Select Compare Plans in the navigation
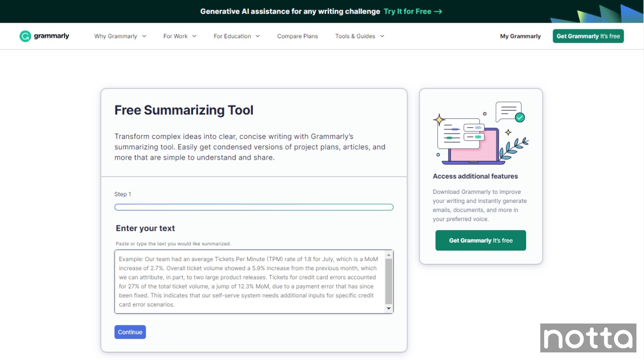The image size is (644, 360). pos(297,36)
